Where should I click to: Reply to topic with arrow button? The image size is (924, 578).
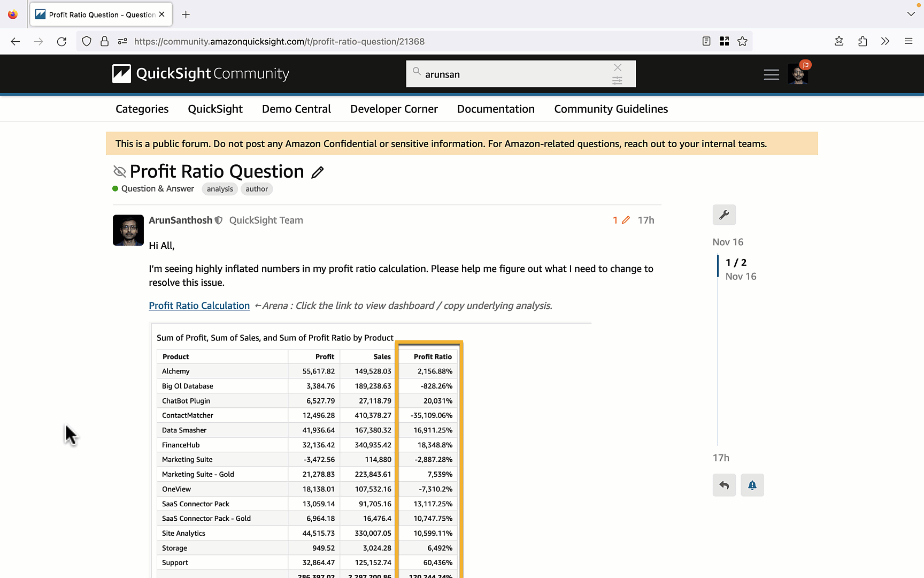[724, 485]
